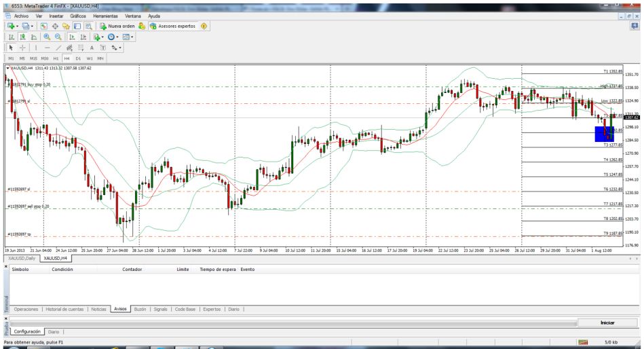644x349 pixels.
Task: Open the Historial de cuentas terminal tab
Action: point(64,308)
